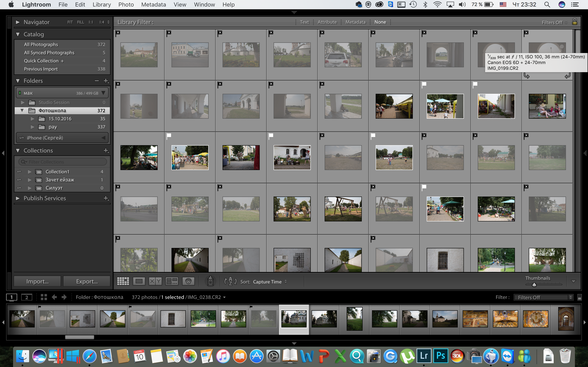Click the Export button

pyautogui.click(x=87, y=281)
